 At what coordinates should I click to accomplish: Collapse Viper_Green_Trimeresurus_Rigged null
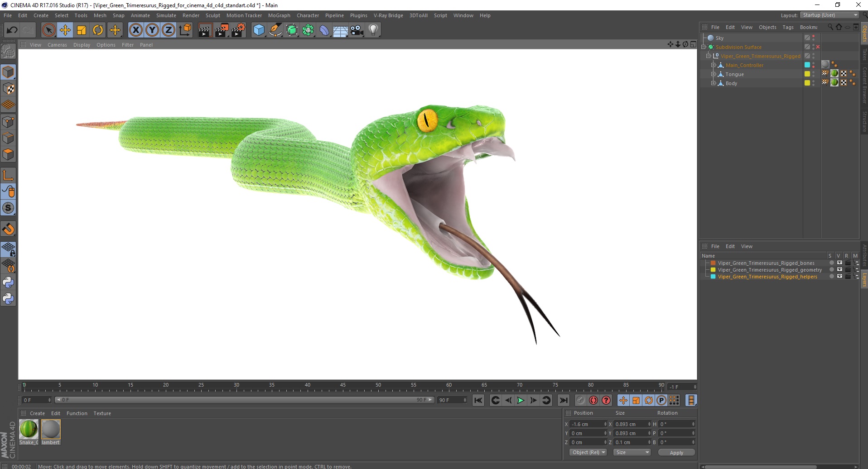point(708,56)
